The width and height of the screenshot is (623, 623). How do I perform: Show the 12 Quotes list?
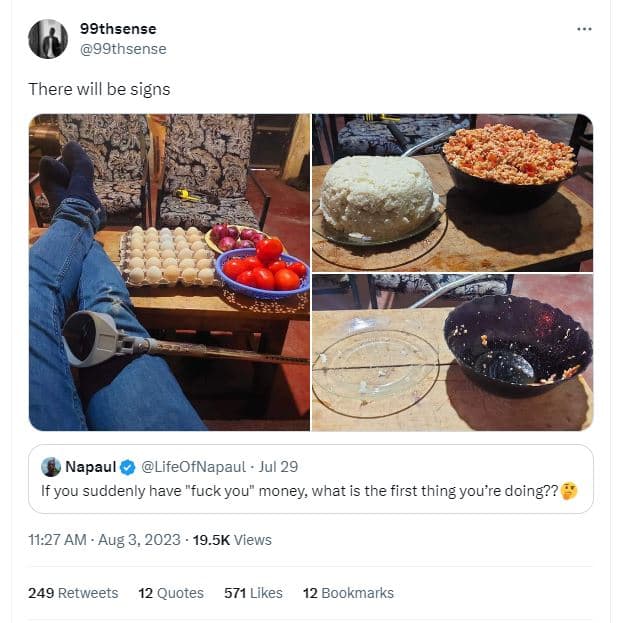coord(171,593)
